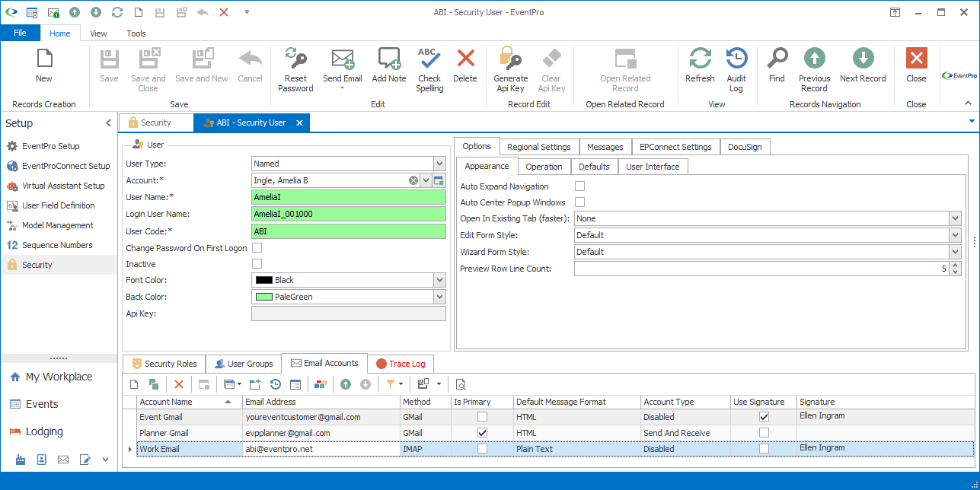Viewport: 980px width, 490px height.
Task: Click the Find magnifier button
Action: pyautogui.click(x=777, y=65)
